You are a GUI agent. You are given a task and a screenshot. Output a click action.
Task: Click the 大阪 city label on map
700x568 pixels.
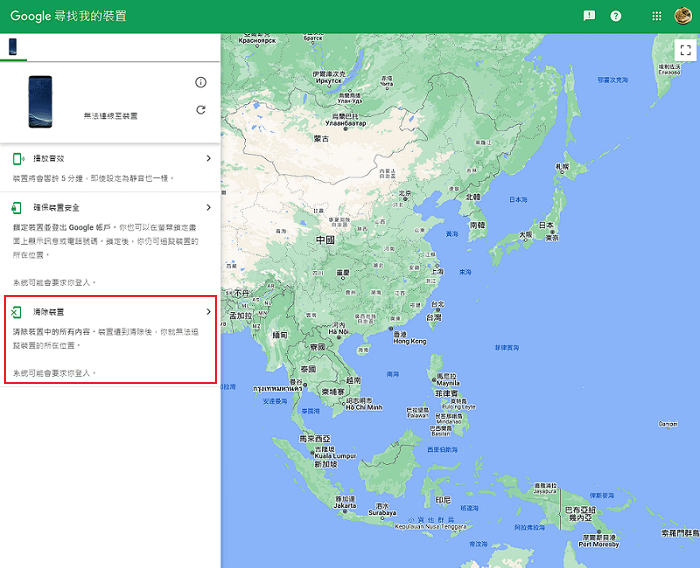[x=525, y=234]
